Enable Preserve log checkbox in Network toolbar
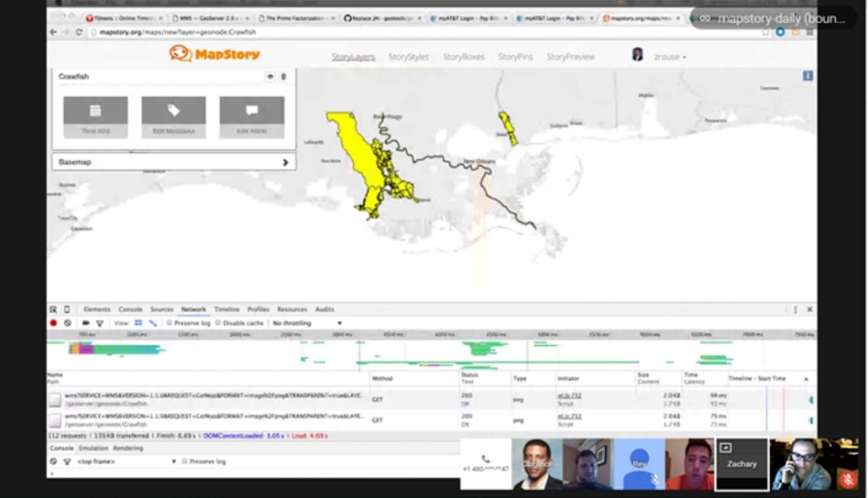The image size is (868, 498). coord(169,323)
